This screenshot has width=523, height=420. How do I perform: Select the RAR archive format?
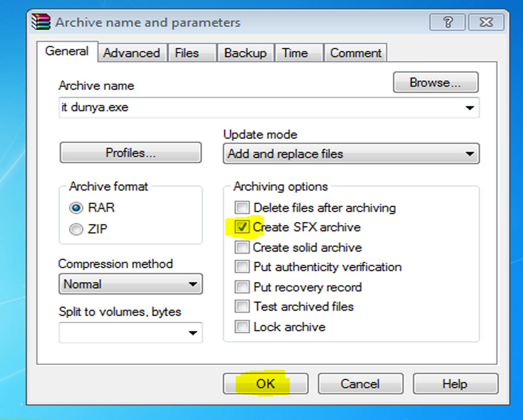tap(76, 208)
